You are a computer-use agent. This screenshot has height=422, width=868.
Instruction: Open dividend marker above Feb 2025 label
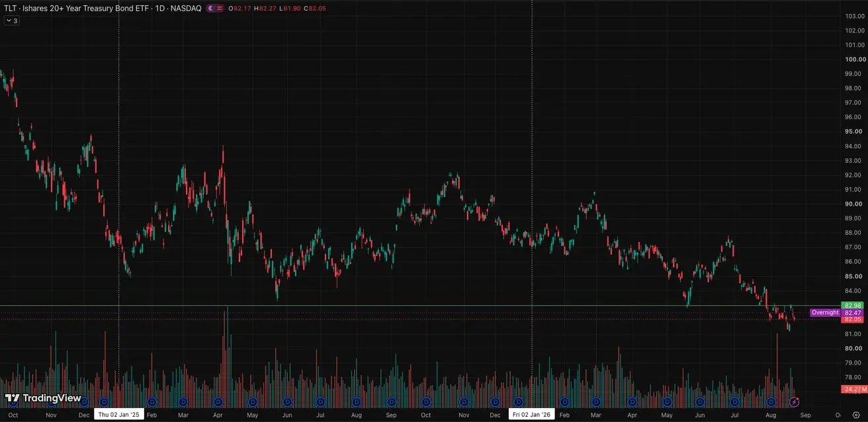point(151,402)
